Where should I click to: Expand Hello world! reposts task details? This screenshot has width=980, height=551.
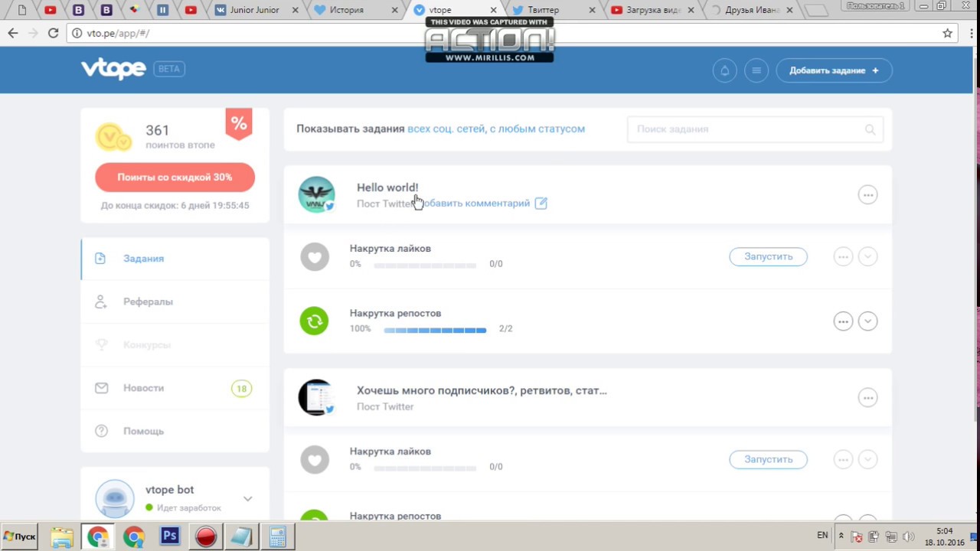(867, 321)
